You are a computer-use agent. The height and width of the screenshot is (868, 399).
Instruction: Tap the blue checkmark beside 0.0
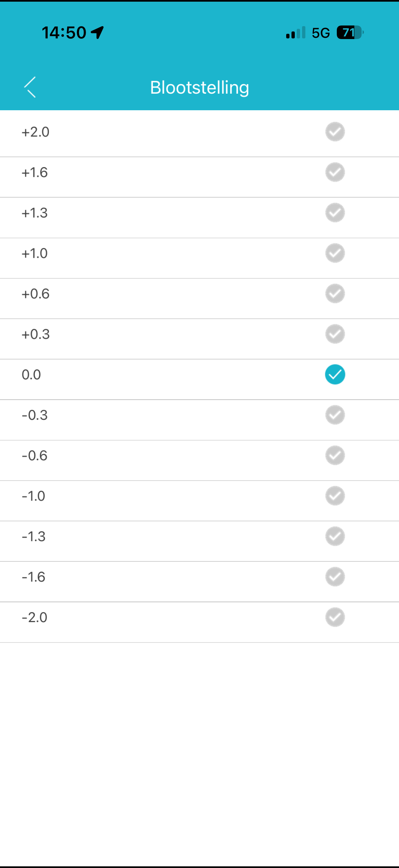335,374
